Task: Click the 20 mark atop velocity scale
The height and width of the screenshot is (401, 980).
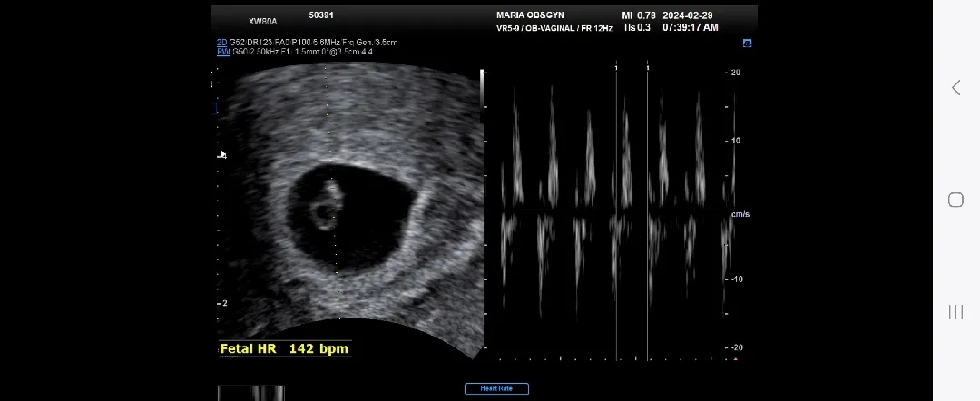Action: tap(735, 73)
